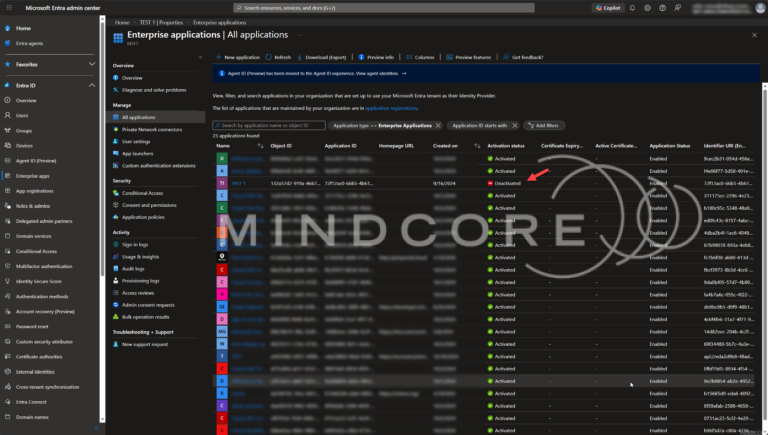Open Audit logs
The width and height of the screenshot is (768, 435).
click(133, 269)
